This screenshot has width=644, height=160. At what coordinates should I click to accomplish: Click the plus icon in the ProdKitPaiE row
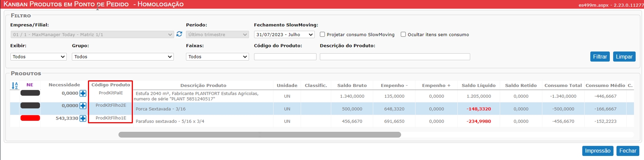83,93
